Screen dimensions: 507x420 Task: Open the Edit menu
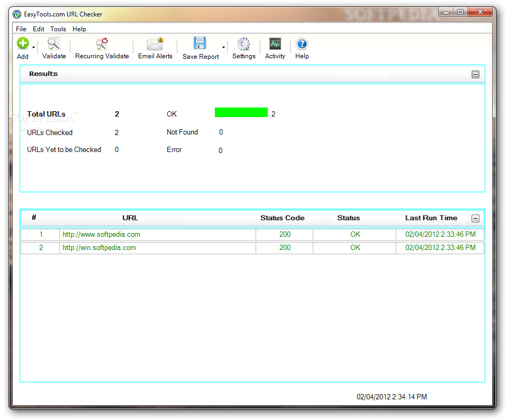pyautogui.click(x=39, y=29)
